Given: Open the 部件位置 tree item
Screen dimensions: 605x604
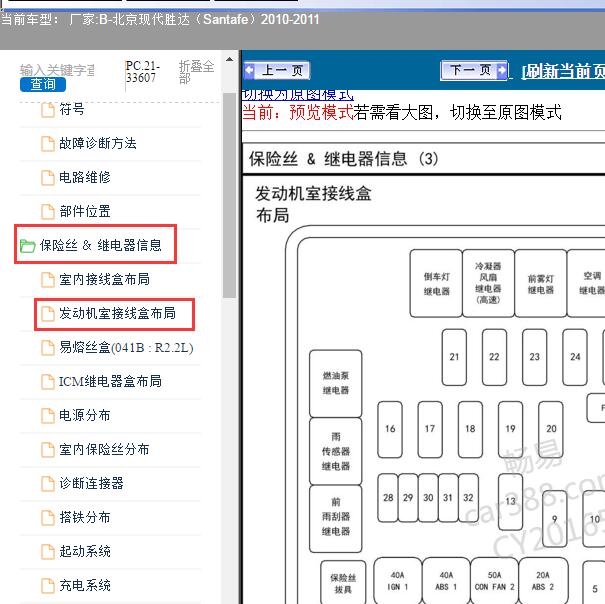Looking at the screenshot, I should click(85, 211).
